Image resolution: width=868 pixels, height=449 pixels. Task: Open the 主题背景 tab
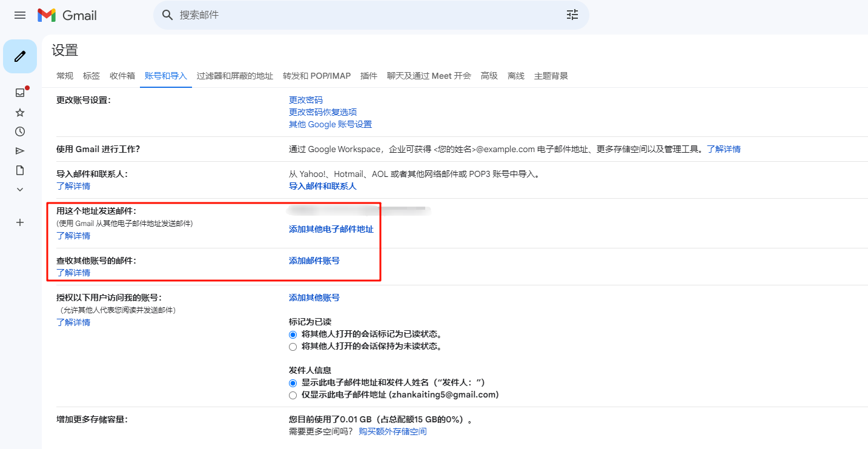tap(551, 76)
